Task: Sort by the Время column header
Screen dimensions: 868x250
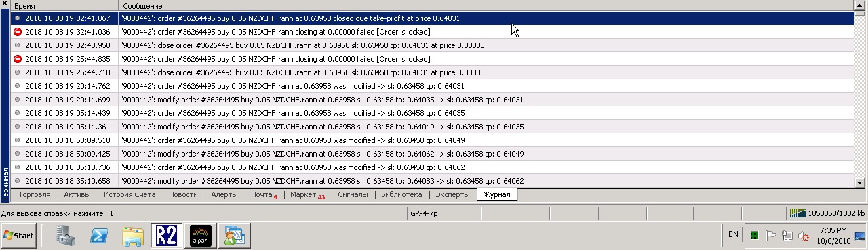Action: tap(65, 5)
